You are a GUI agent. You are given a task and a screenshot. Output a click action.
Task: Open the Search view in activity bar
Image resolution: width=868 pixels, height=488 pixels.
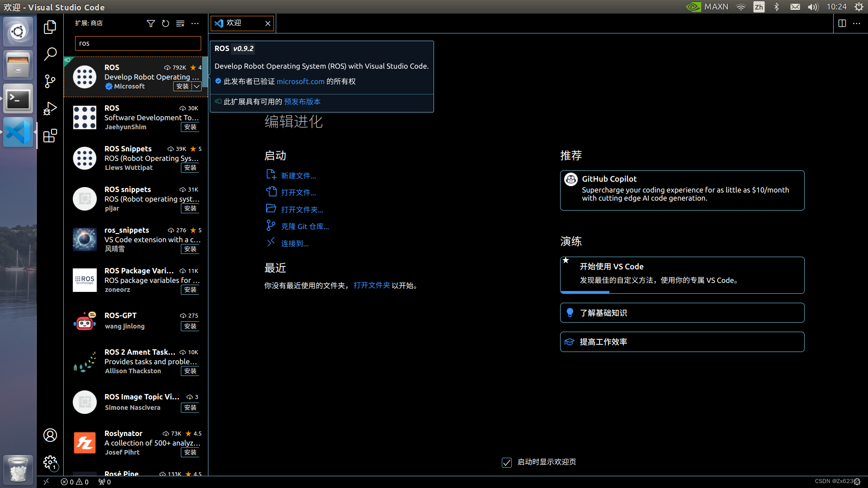tap(50, 54)
